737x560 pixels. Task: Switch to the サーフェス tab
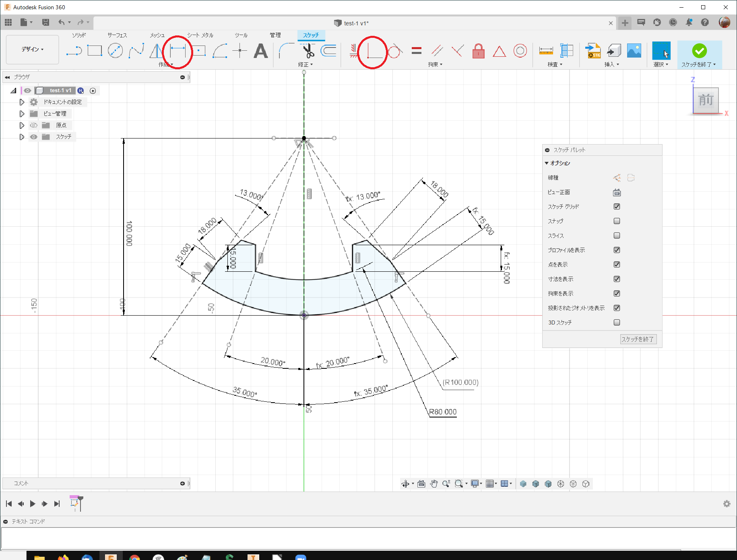(x=117, y=35)
